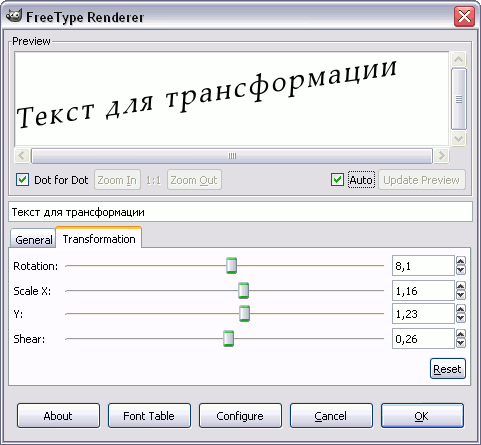Uncheck the Dot for Dot checkbox
Viewport: 481px width, 445px height.
coord(22,180)
